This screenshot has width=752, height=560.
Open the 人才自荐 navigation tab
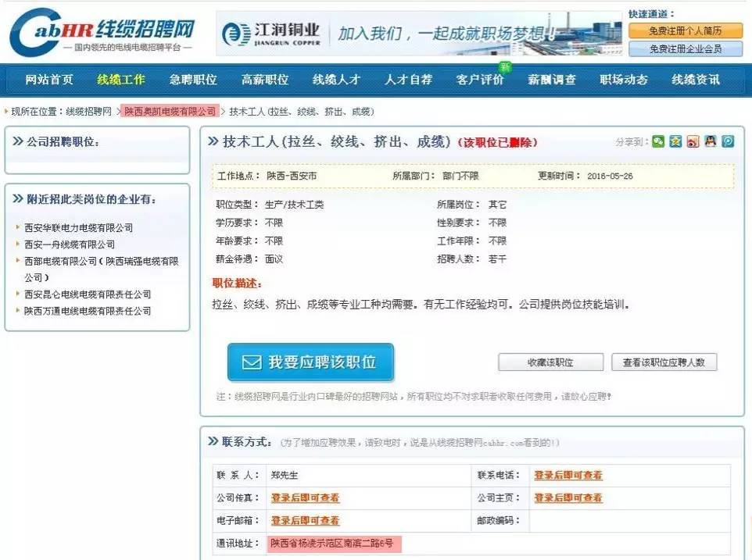[x=408, y=80]
